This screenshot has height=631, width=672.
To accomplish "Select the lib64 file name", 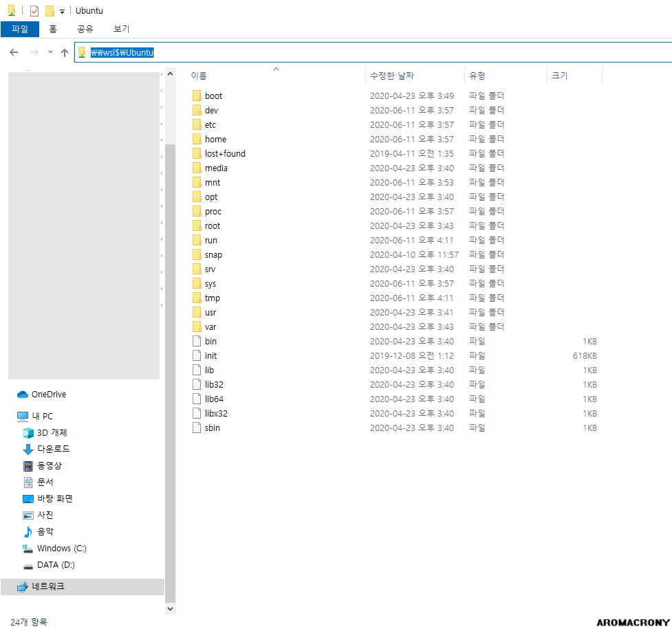I will click(x=214, y=399).
